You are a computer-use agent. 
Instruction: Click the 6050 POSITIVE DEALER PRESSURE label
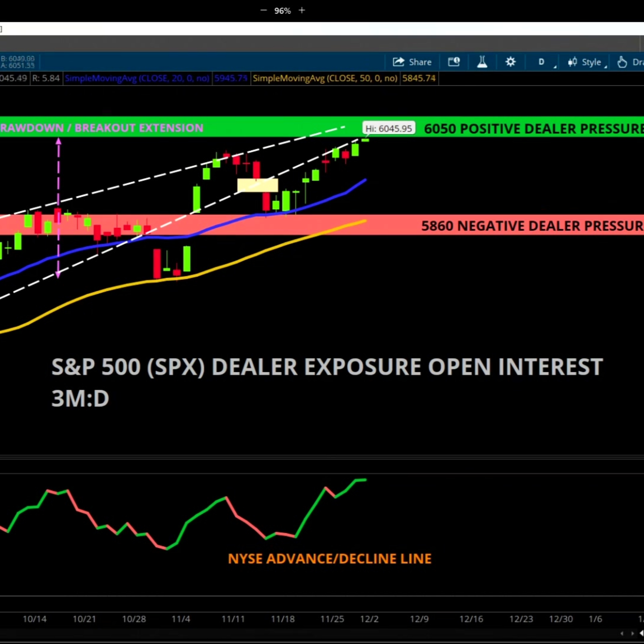tap(534, 129)
